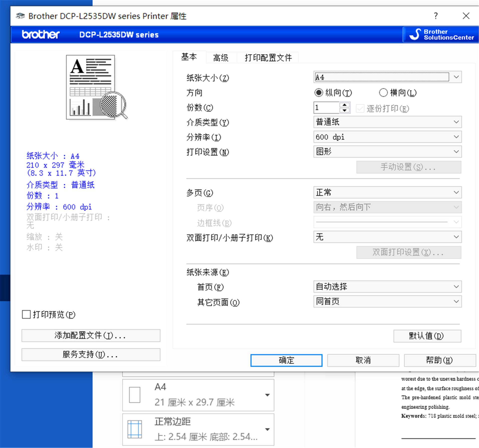
Task: Click the brother logo on the blue header
Action: [x=40, y=35]
